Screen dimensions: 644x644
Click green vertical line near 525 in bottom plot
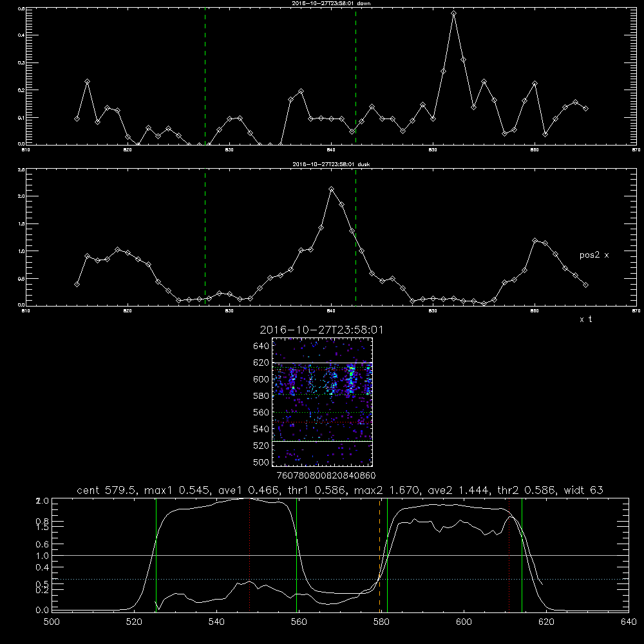[156, 555]
